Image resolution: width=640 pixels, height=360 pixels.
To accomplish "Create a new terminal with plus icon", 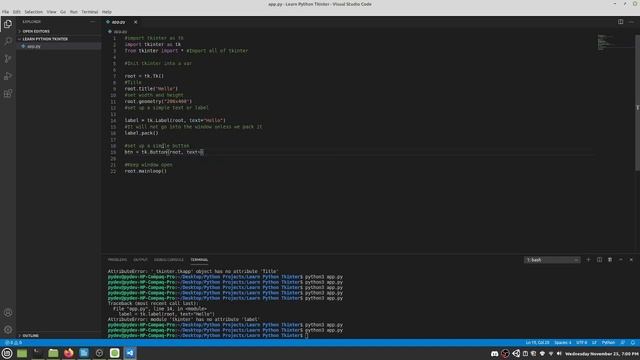I will click(x=588, y=260).
